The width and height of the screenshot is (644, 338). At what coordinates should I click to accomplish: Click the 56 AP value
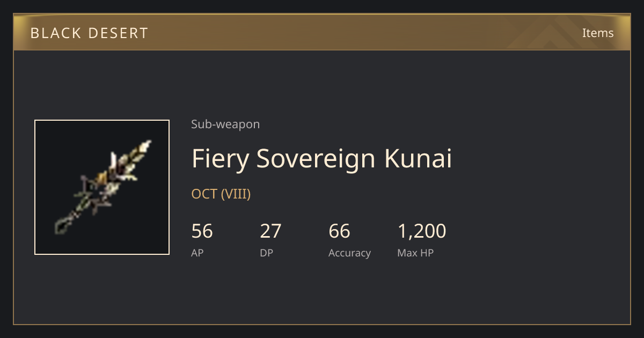(202, 231)
